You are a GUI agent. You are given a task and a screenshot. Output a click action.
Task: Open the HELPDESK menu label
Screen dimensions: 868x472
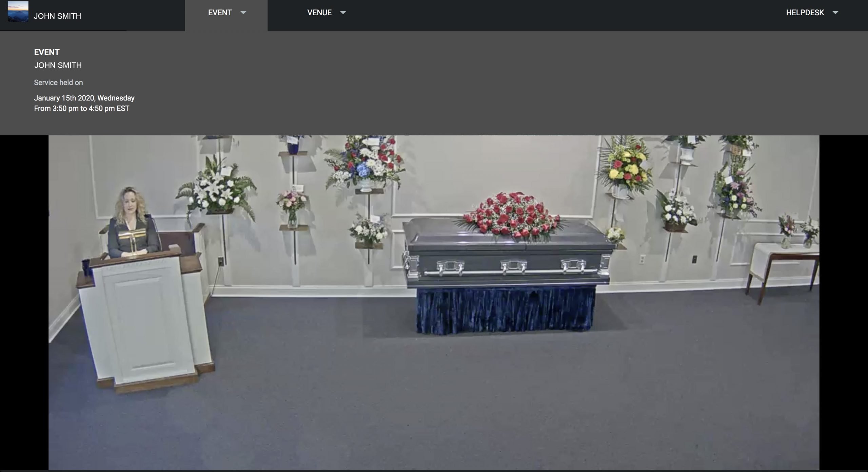click(805, 13)
